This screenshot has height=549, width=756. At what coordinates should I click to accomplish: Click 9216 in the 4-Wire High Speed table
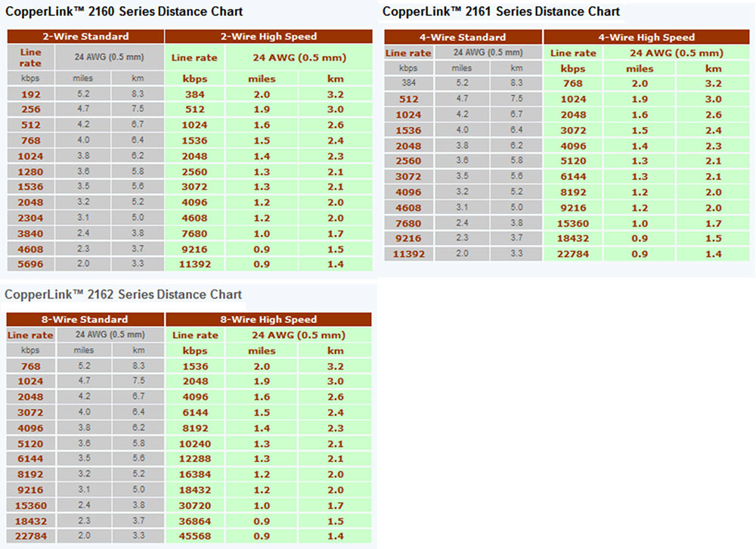[573, 208]
